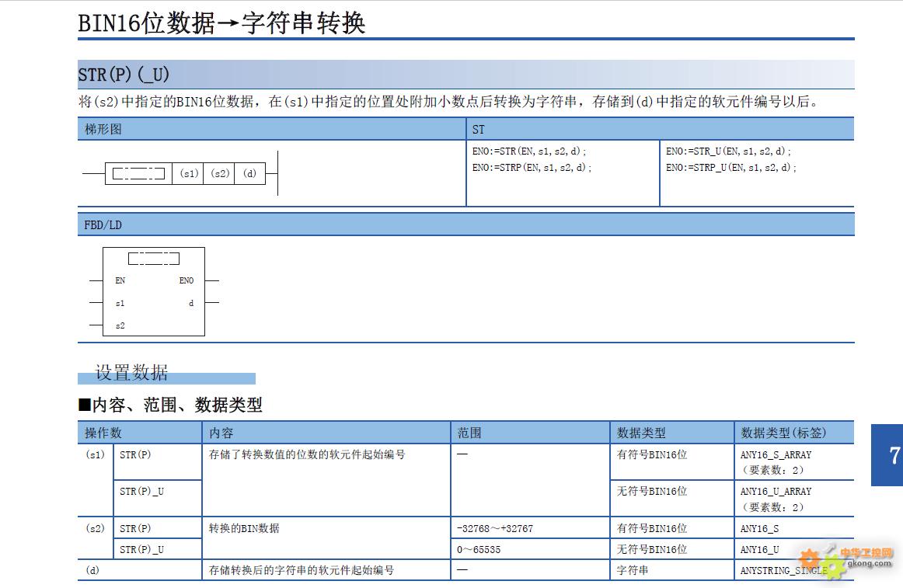Select the code line "ENO:=STRP(EN,s1,s2,d);"
Viewport: 903px width, 588px height.
(532, 168)
